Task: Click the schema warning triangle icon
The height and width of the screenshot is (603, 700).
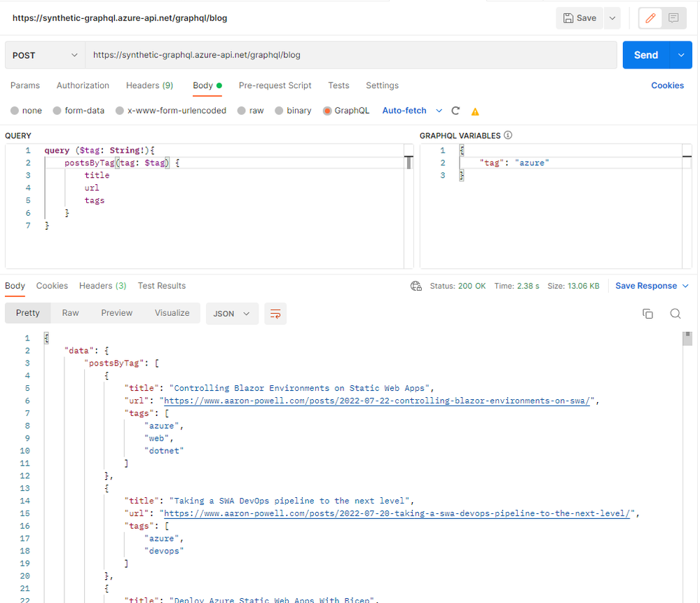Action: coord(475,111)
